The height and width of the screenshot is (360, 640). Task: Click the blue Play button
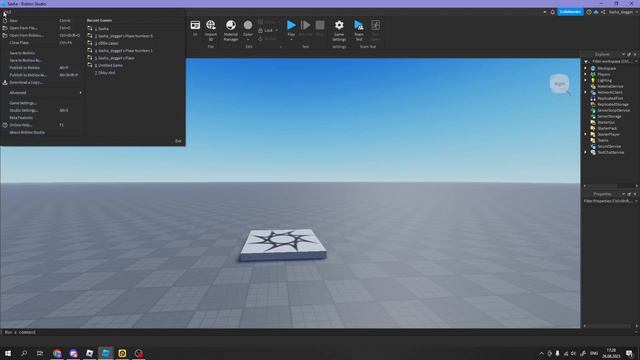[x=291, y=28]
